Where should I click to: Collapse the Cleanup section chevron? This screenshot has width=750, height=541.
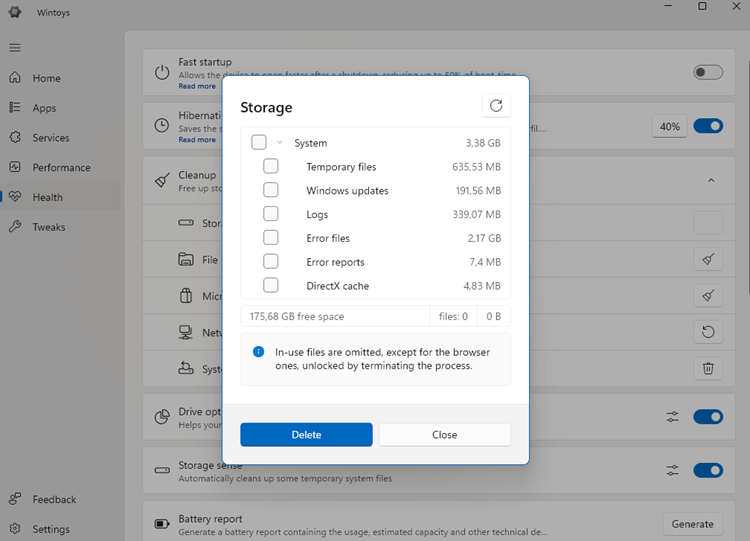pyautogui.click(x=711, y=180)
